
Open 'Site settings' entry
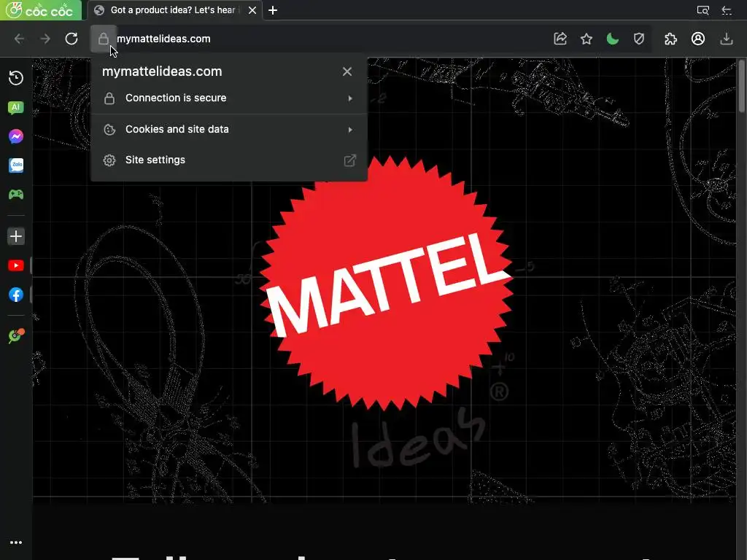(228, 160)
